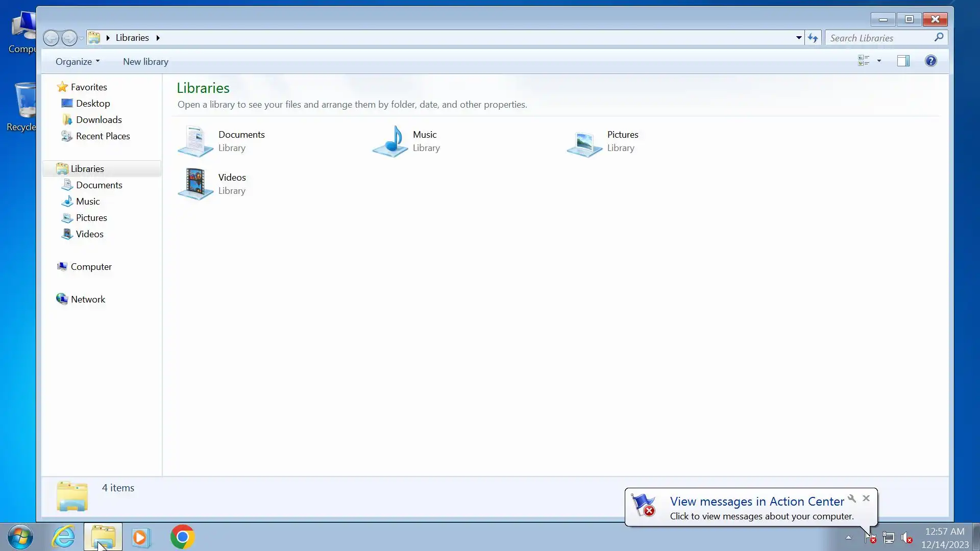Open the Organize dropdown menu
This screenshot has width=980, height=551.
point(78,62)
